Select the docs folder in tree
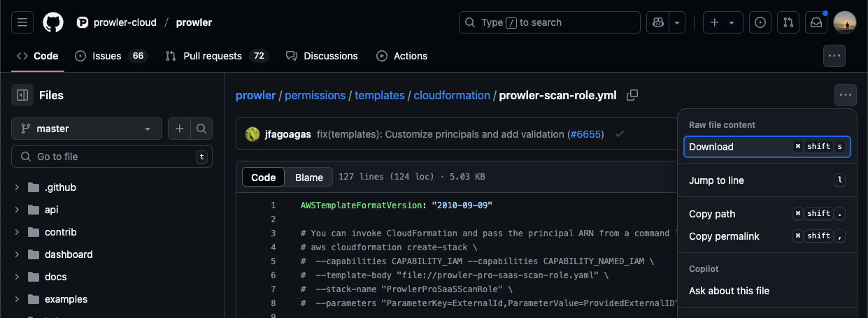This screenshot has height=318, width=868. click(x=56, y=277)
